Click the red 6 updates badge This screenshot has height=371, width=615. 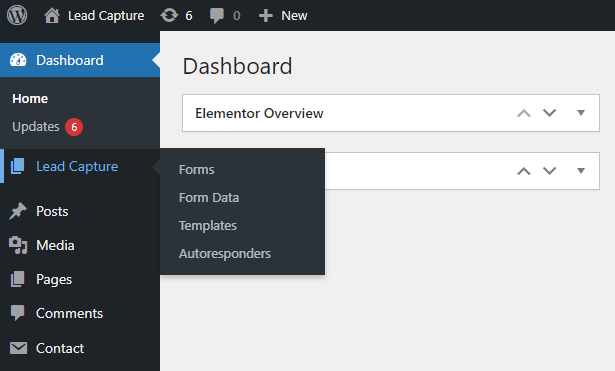point(74,127)
